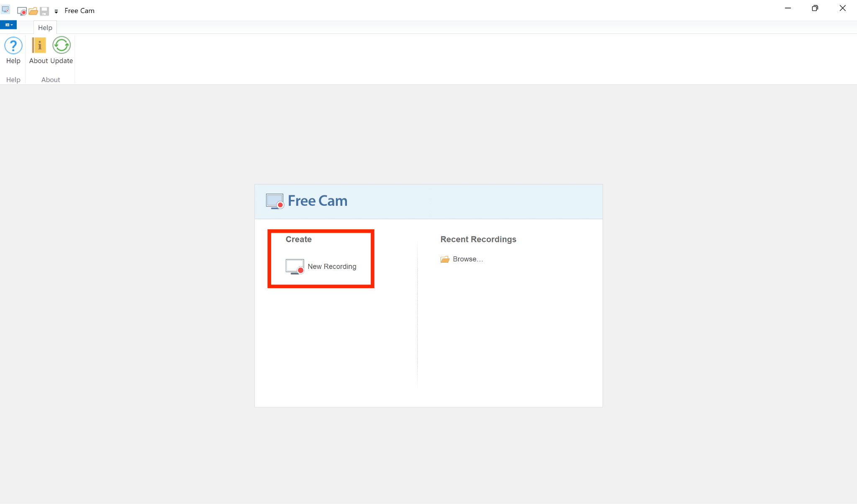The height and width of the screenshot is (504, 857).
Task: Open a file via title bar folder icon
Action: click(x=33, y=11)
